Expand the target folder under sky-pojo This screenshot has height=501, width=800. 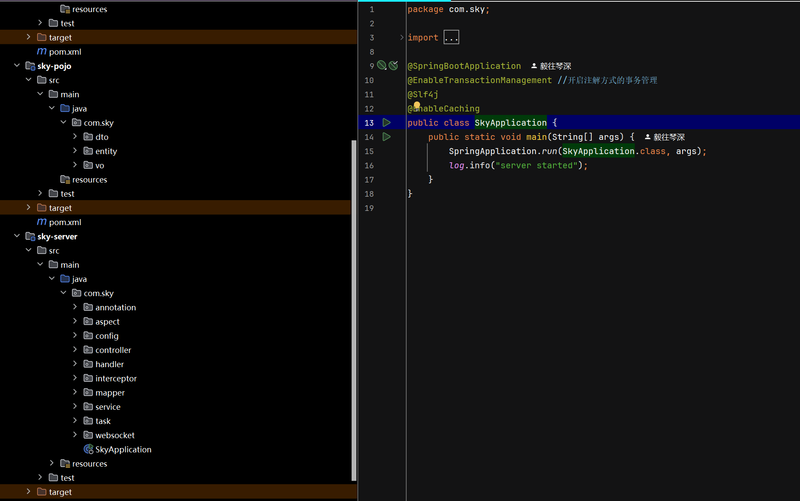coord(29,207)
